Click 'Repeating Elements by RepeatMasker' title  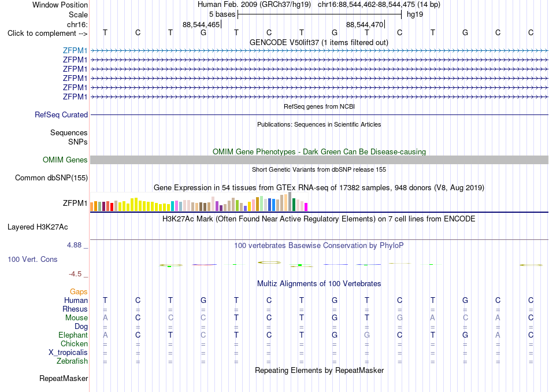pyautogui.click(x=319, y=370)
